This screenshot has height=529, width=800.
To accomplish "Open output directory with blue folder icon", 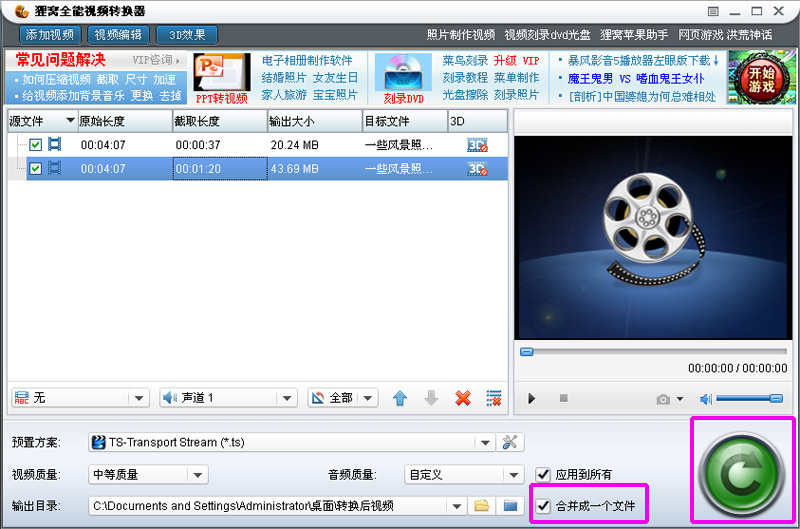I will (x=510, y=506).
